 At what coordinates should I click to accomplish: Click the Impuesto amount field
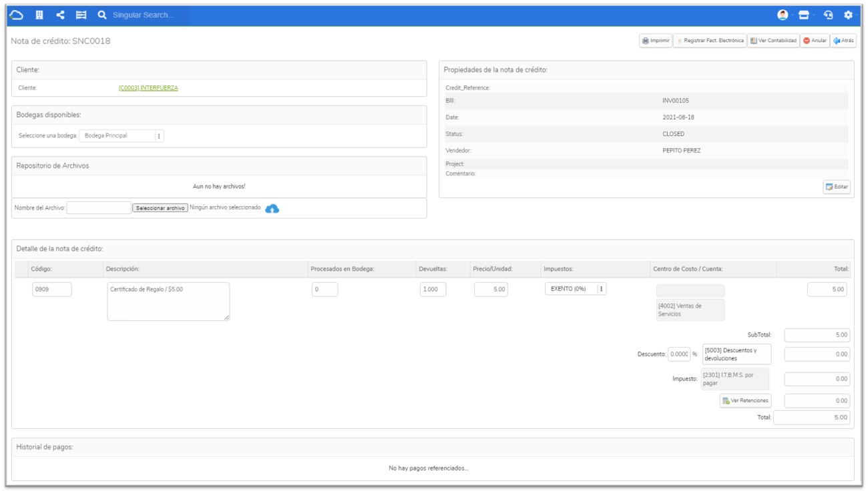tap(817, 379)
